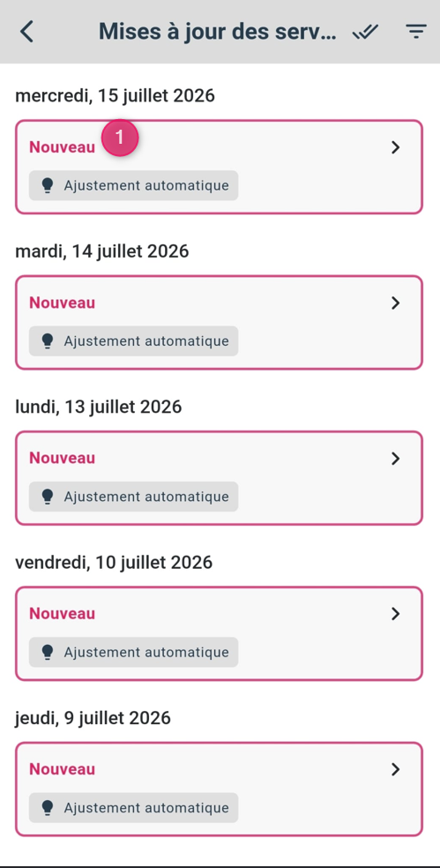Open Nouveau label in lundi card

coord(62,459)
